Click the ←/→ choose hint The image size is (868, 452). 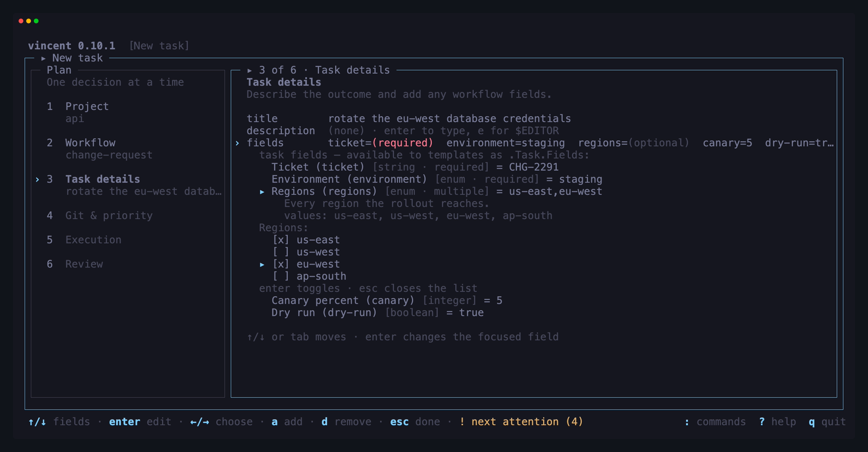point(221,422)
